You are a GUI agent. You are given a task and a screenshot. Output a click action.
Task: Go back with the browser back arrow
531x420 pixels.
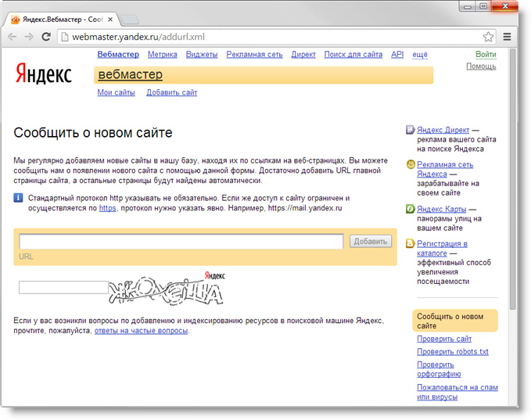click(13, 37)
